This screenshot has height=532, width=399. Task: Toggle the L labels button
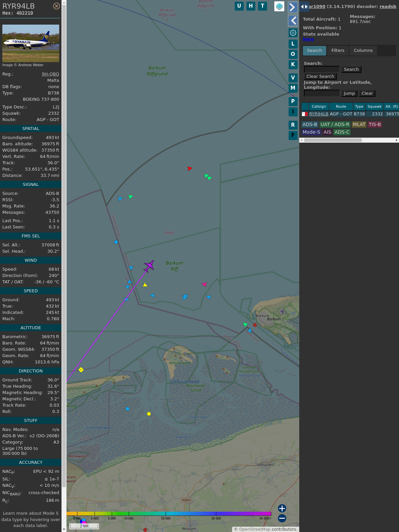coord(293,44)
